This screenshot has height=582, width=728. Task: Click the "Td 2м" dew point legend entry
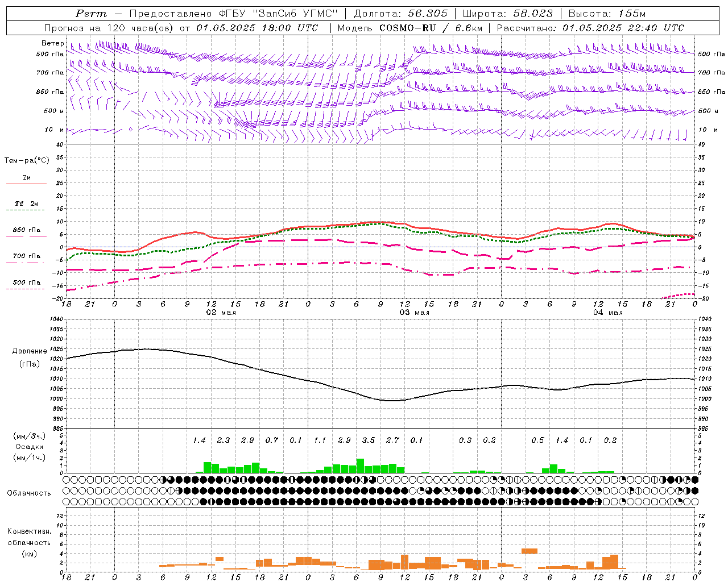pos(27,203)
